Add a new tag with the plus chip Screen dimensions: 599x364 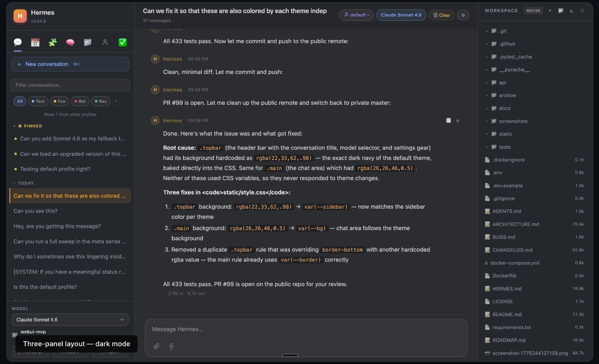(x=117, y=101)
